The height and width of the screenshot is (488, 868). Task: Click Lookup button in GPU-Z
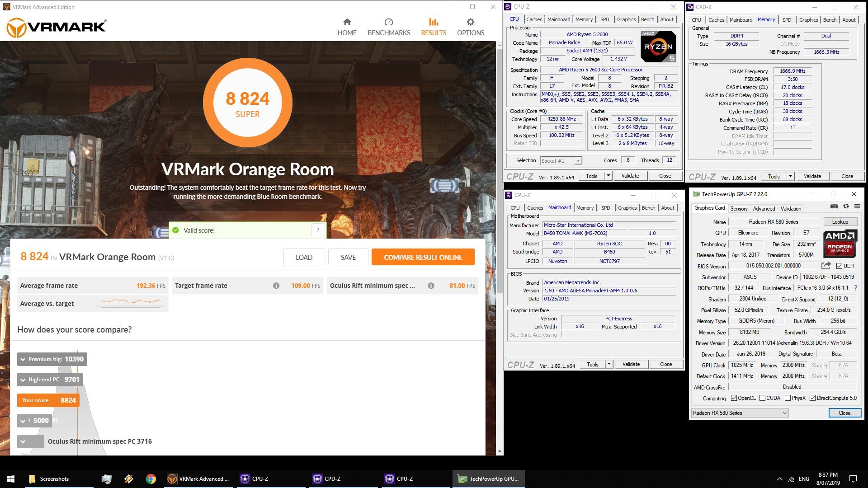pyautogui.click(x=840, y=222)
